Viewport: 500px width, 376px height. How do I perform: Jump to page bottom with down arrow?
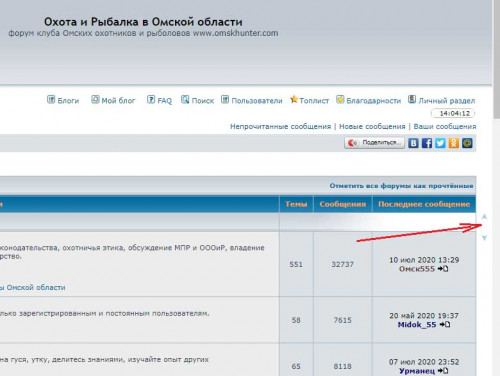[484, 238]
